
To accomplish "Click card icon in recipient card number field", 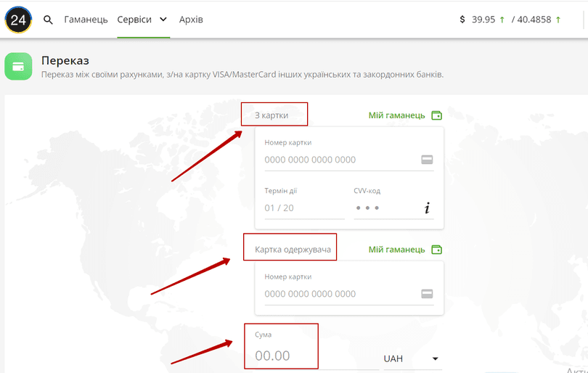I will coord(427,294).
